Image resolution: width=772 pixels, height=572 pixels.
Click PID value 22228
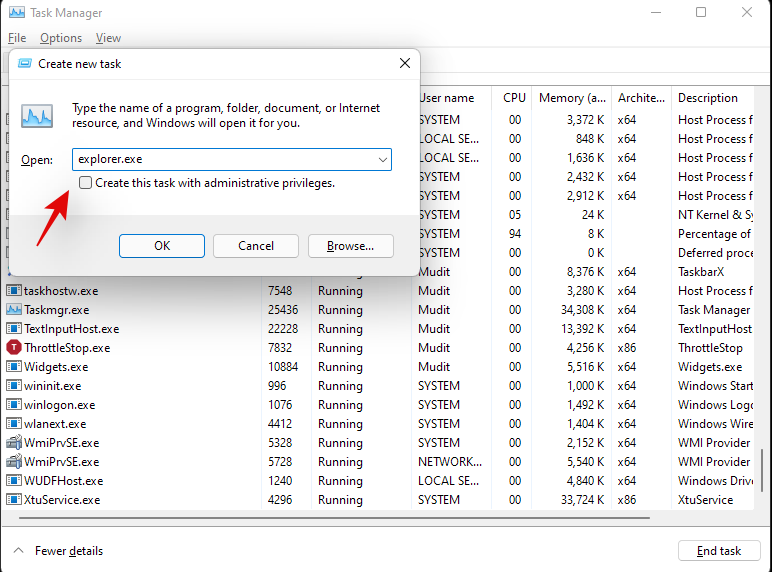coord(283,328)
